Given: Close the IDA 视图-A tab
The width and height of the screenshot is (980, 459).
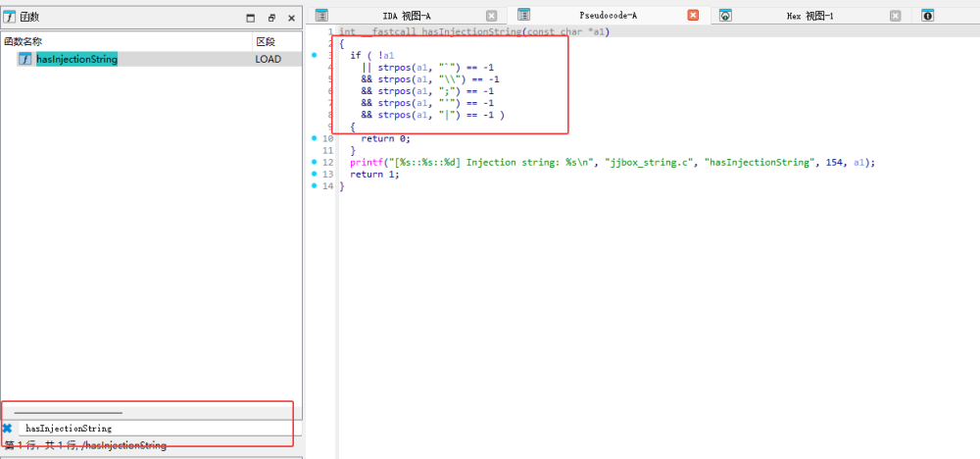Looking at the screenshot, I should [x=491, y=16].
